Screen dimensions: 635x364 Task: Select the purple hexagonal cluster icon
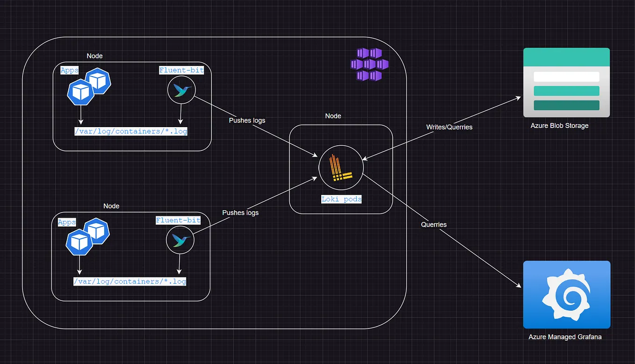(369, 63)
